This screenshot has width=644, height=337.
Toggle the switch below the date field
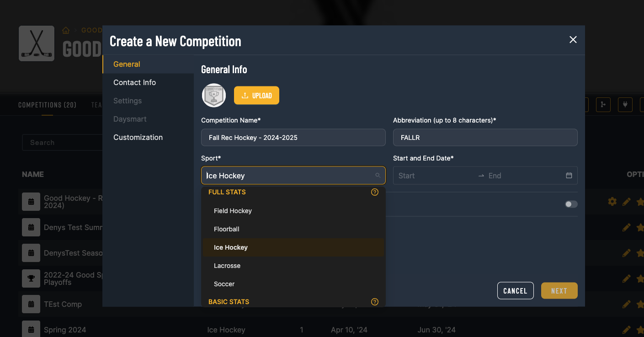tap(571, 204)
